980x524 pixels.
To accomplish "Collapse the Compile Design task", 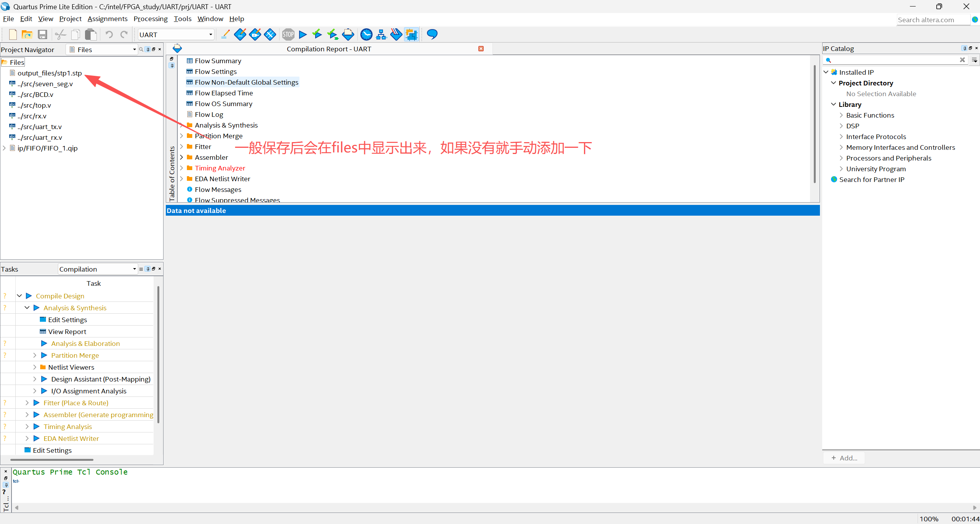I will click(x=20, y=296).
